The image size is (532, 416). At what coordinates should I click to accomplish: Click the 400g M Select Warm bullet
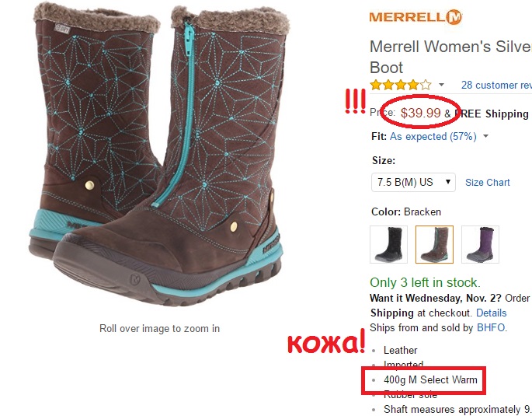click(x=430, y=379)
